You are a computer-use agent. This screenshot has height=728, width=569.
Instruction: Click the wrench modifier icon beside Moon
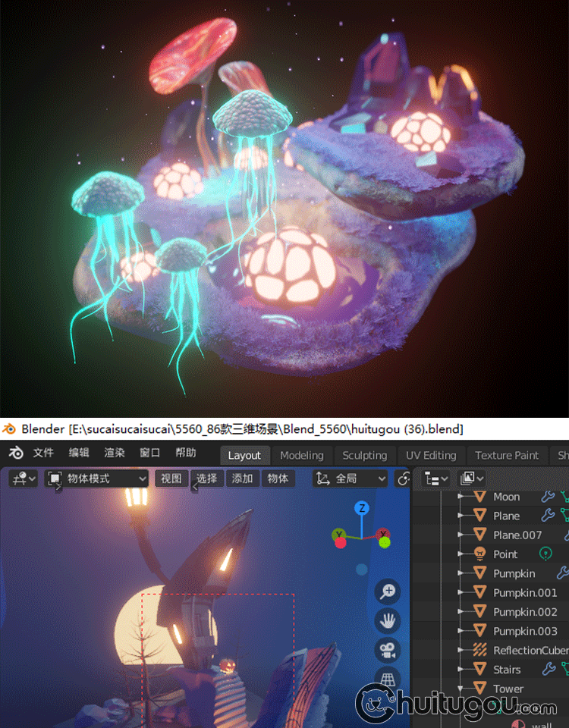coord(547,497)
